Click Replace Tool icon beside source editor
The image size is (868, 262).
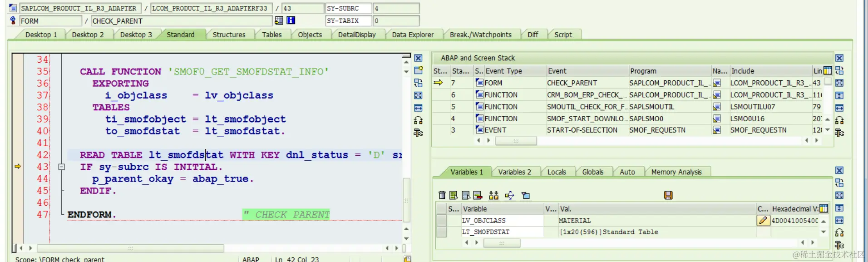[x=418, y=83]
